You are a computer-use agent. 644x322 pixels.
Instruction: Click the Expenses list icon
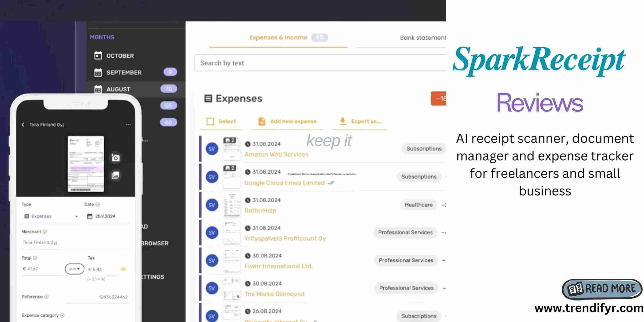[207, 98]
